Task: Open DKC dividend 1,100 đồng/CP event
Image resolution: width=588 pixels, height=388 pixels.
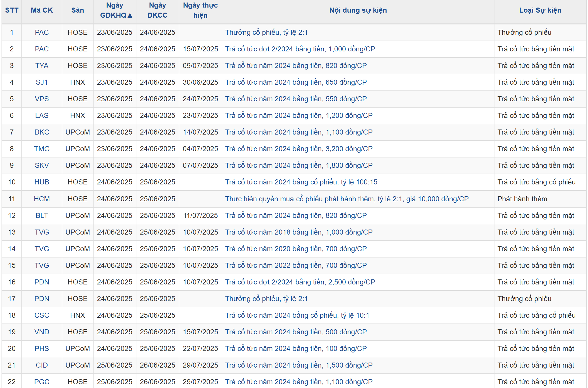Action: click(x=299, y=132)
